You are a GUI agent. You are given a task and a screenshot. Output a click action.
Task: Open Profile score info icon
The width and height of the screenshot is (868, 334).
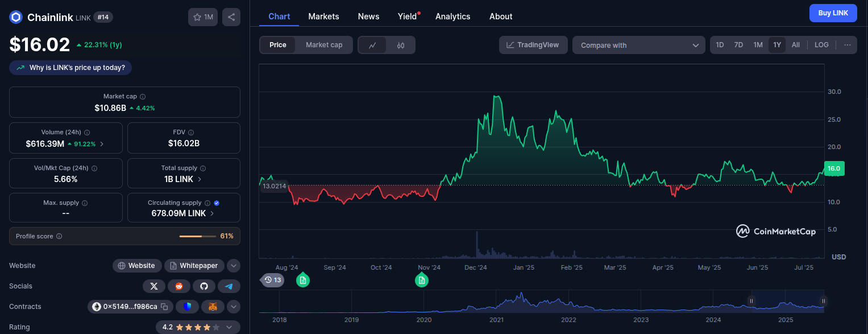(x=59, y=236)
